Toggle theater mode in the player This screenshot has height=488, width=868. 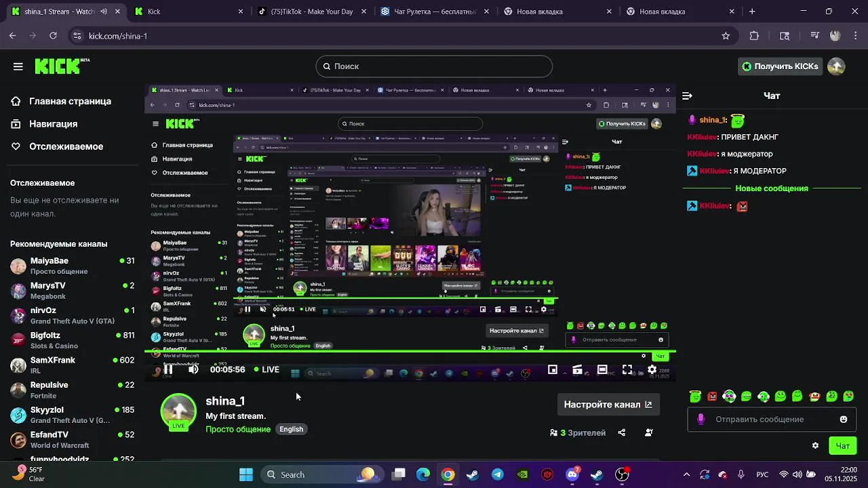602,369
